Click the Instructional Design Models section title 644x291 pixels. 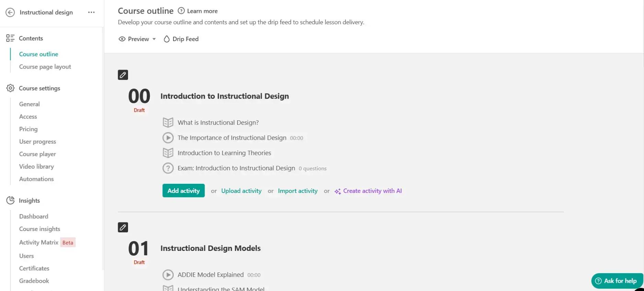[x=210, y=248]
